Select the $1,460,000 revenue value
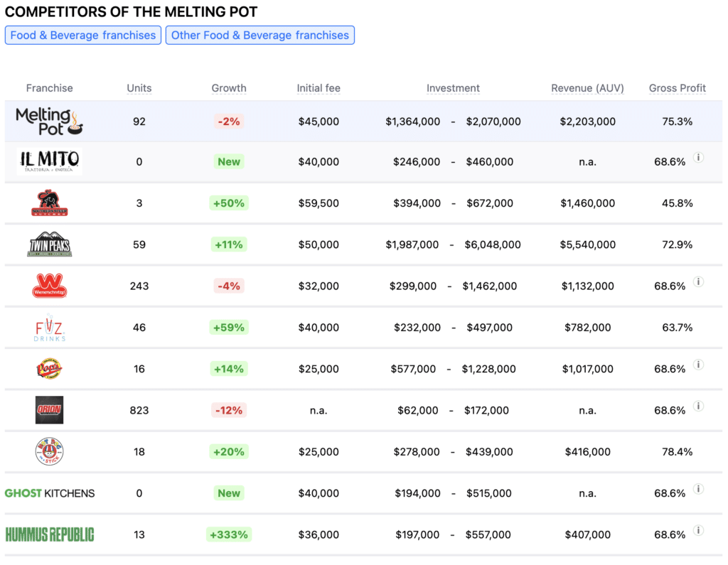The width and height of the screenshot is (728, 565). 587,203
